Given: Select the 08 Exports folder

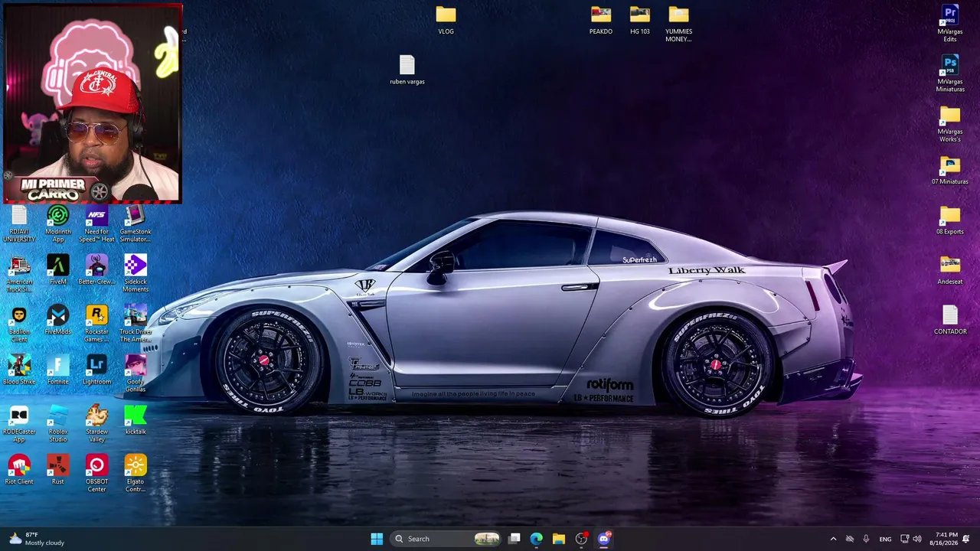Looking at the screenshot, I should pos(950,220).
